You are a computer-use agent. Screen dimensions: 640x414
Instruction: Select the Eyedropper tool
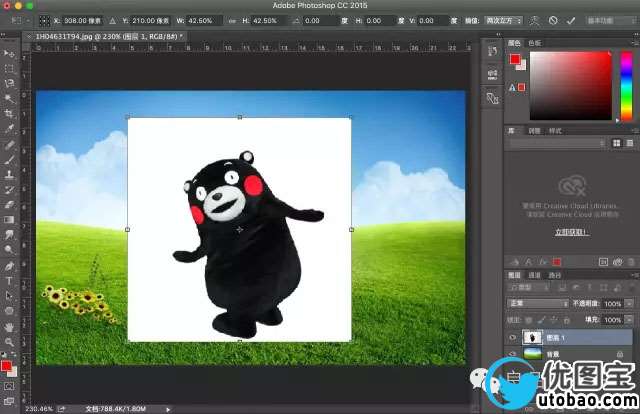coord(9,129)
